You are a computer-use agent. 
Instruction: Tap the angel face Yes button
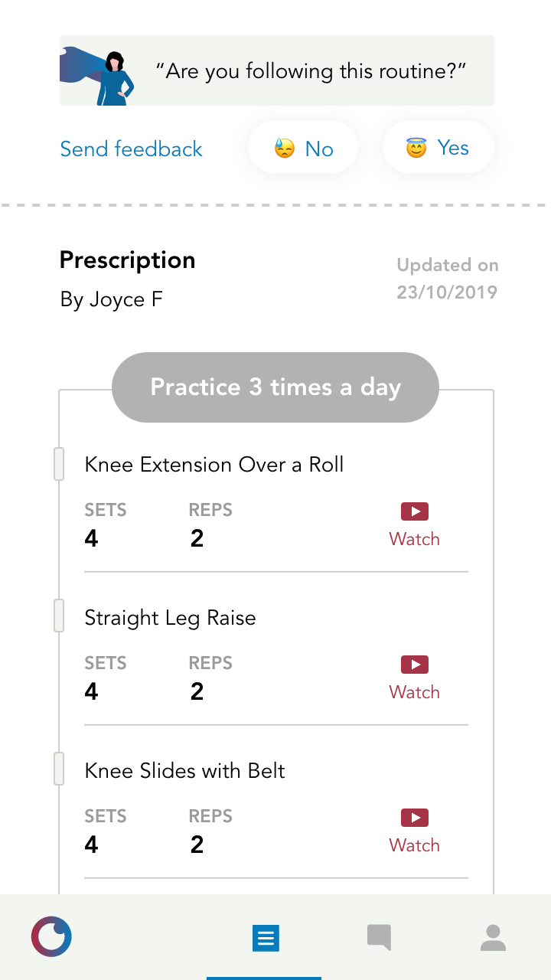point(438,148)
